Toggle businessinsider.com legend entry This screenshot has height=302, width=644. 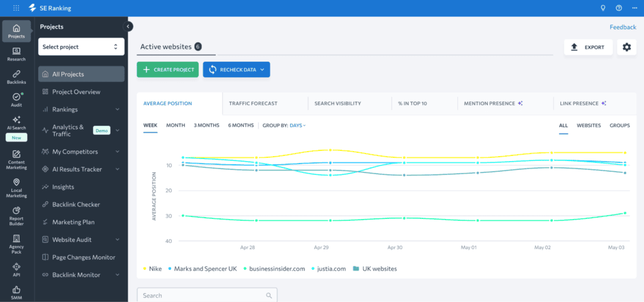274,269
